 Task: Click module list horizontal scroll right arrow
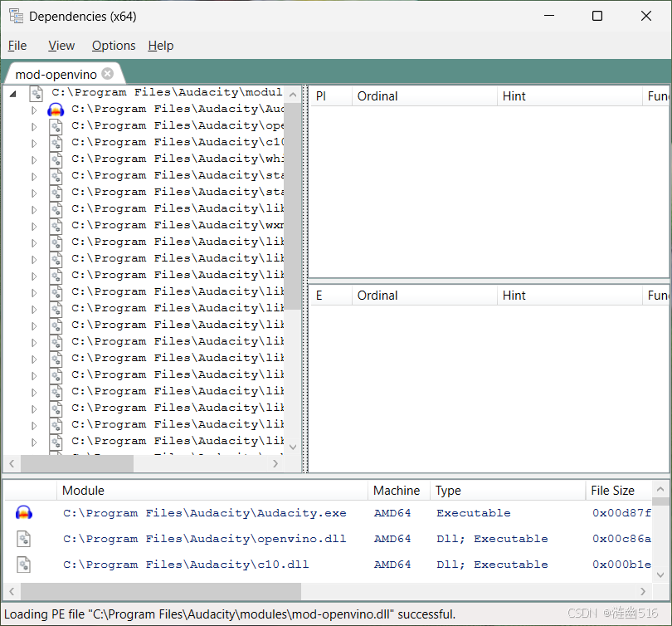pos(643,592)
